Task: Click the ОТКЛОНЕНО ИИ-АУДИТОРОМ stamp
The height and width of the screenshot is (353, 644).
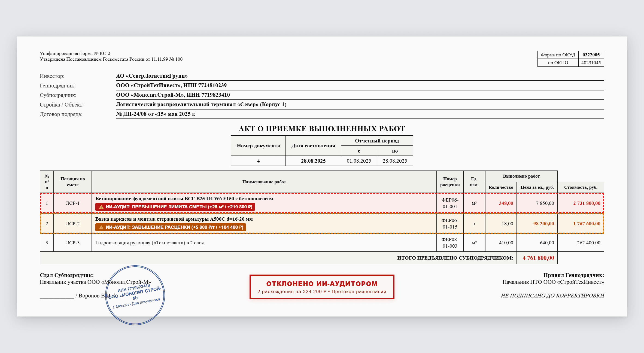Action: [322, 287]
